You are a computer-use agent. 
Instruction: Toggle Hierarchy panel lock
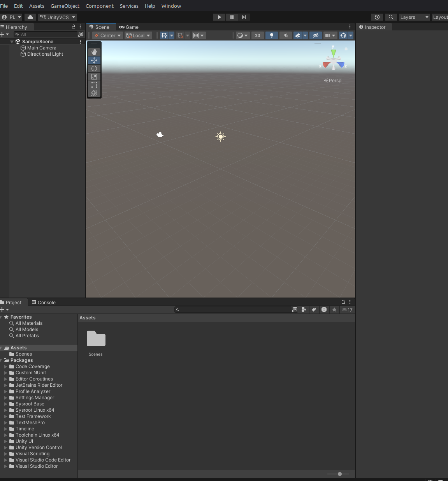tap(74, 27)
